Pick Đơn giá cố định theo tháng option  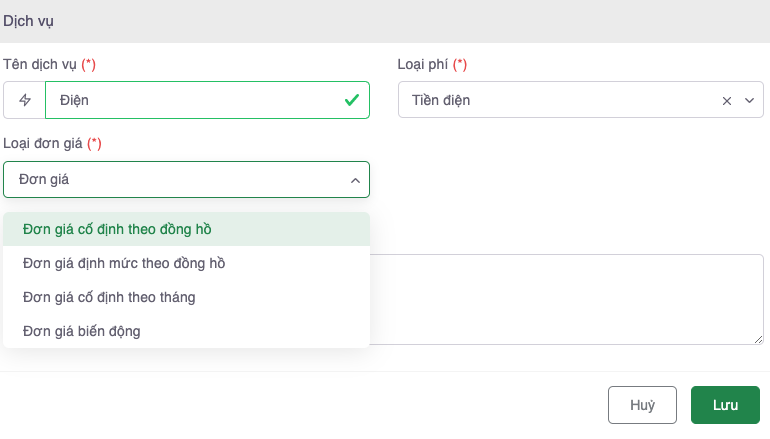pos(109,297)
